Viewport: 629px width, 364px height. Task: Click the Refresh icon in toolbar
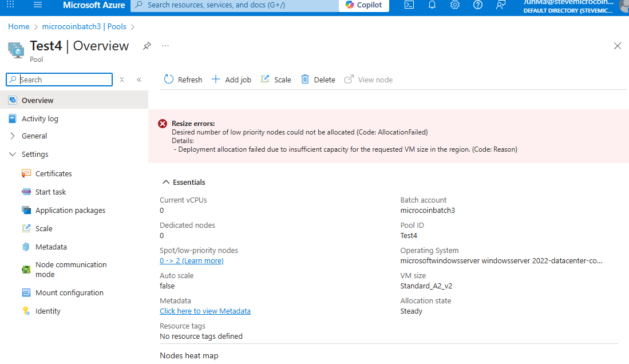coord(168,80)
